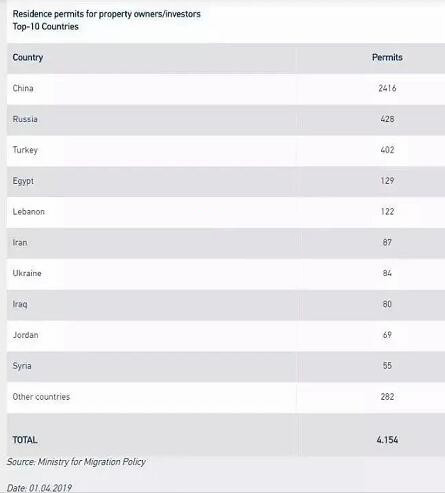Click the 122 value for Lebanon
The image size is (445, 493).
click(387, 212)
